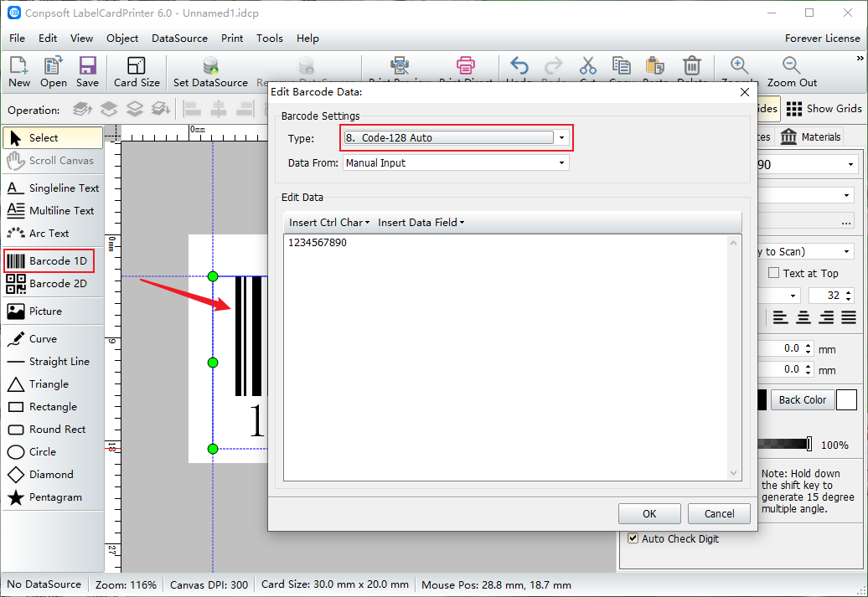The image size is (868, 597).
Task: Zoom in on the canvas
Action: 740,66
